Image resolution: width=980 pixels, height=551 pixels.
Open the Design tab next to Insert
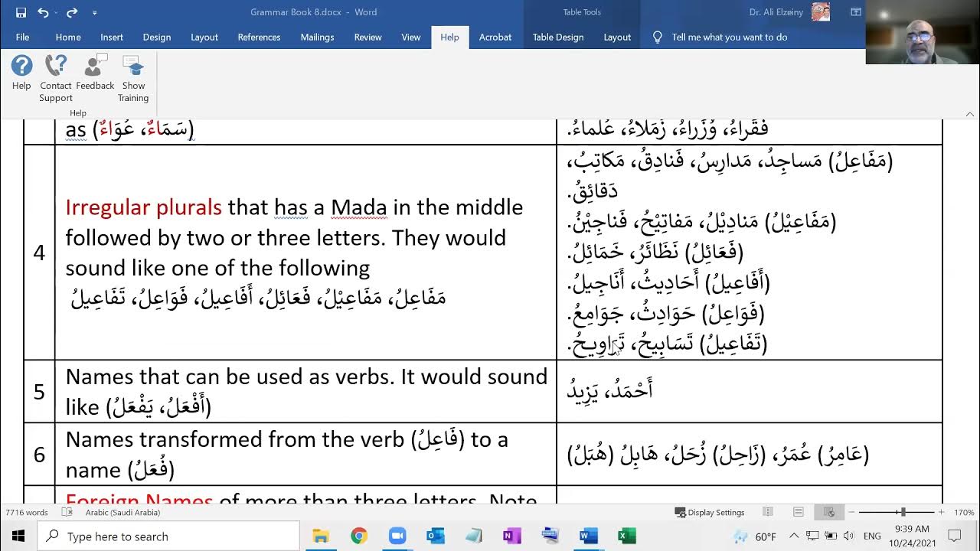pyautogui.click(x=157, y=37)
